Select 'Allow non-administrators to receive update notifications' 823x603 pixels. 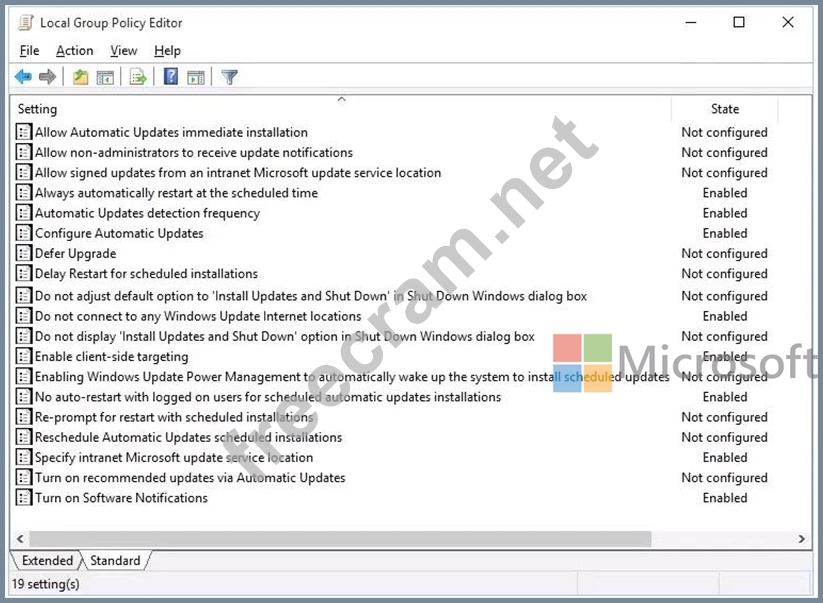pyautogui.click(x=194, y=152)
